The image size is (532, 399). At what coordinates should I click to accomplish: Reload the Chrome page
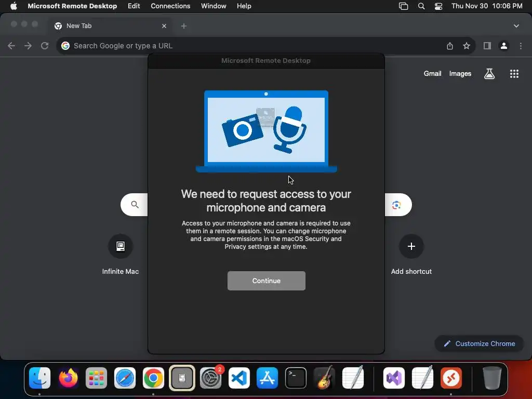pyautogui.click(x=45, y=46)
